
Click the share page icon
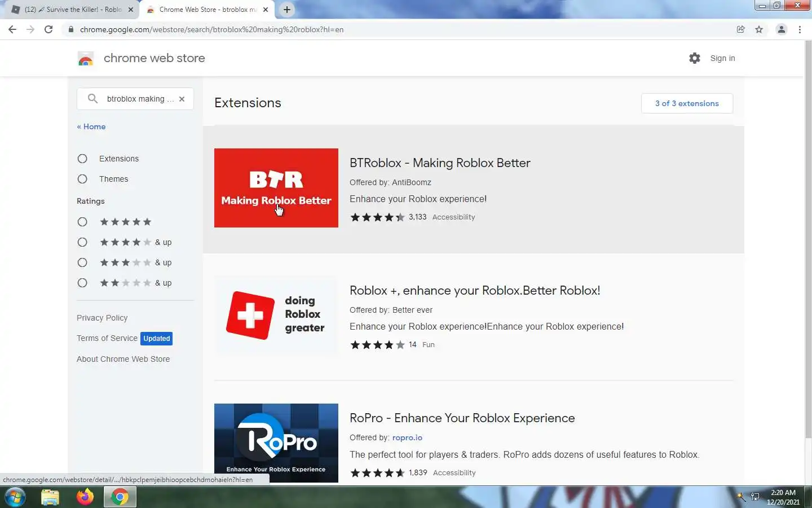coord(741,29)
